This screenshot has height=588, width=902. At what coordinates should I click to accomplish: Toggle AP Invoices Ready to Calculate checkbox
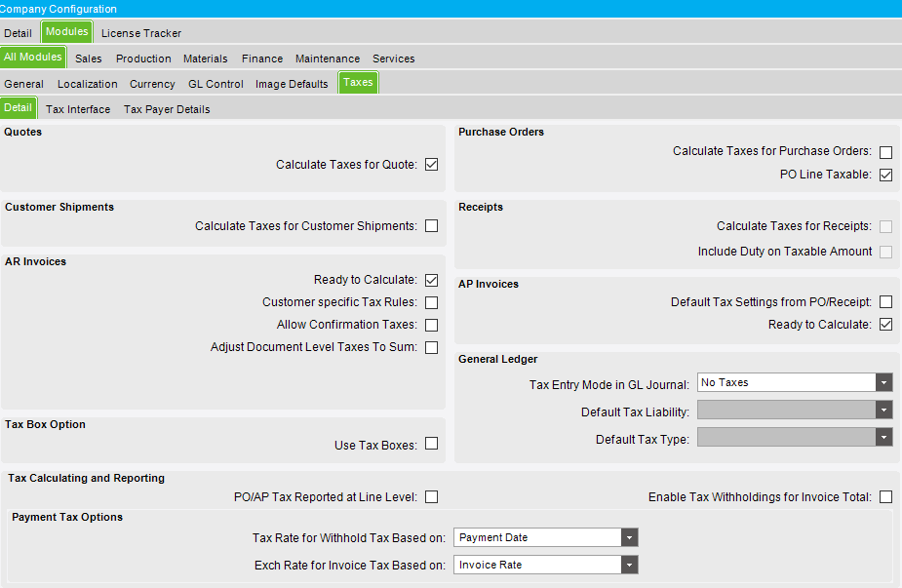(x=885, y=325)
